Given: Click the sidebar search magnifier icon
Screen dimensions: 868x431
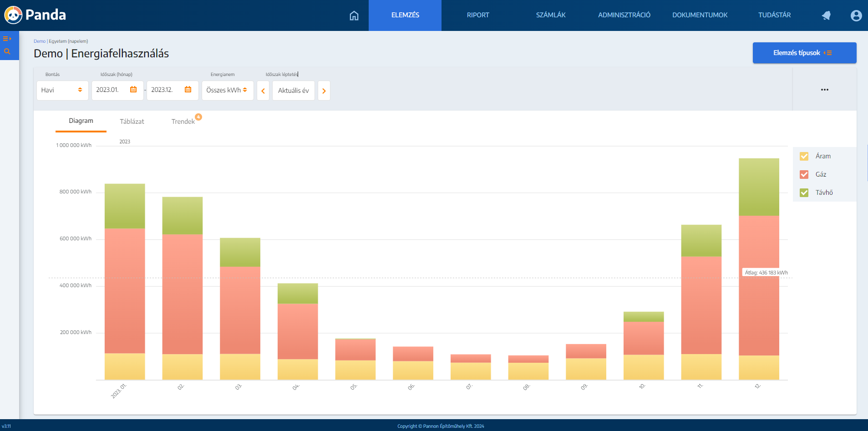Looking at the screenshot, I should point(7,51).
